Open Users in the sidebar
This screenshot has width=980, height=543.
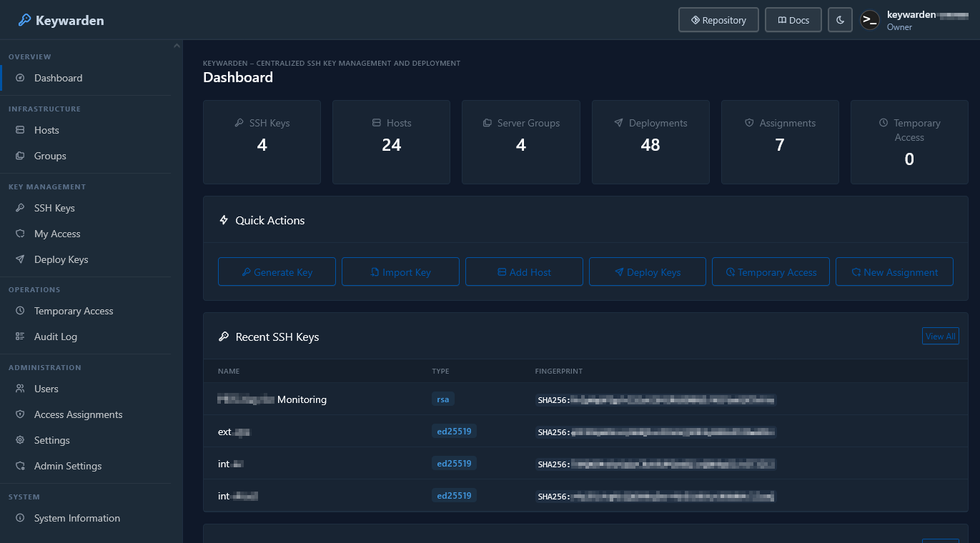click(x=86, y=389)
